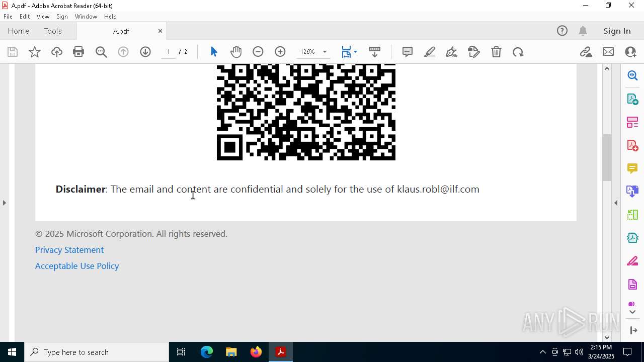Click the Fill and Sign icon
Screen dimensions: 644x362
point(473,52)
